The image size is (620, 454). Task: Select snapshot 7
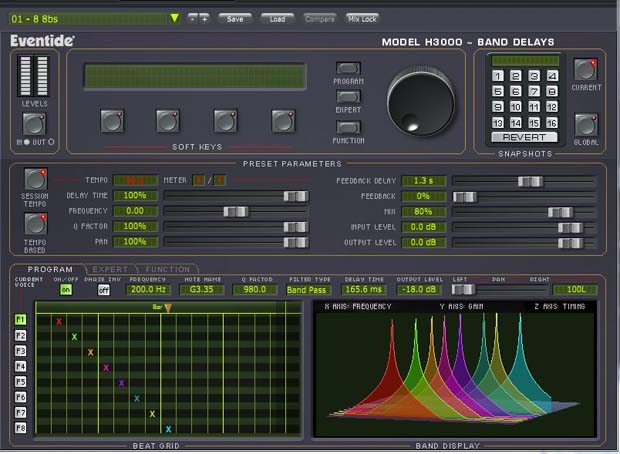pos(534,91)
